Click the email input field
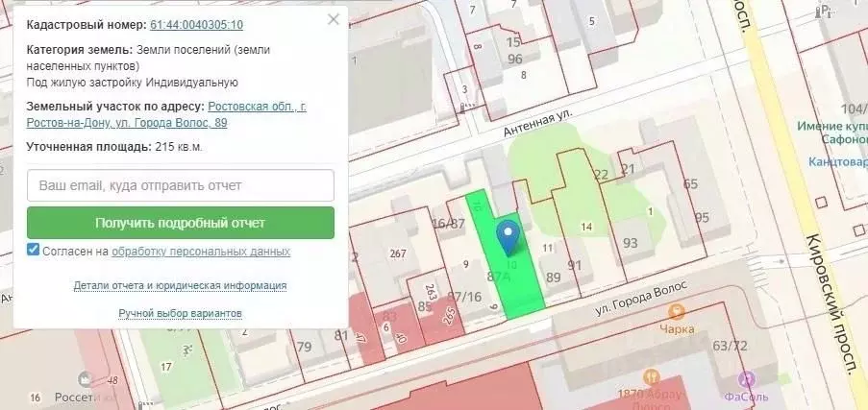Screen dimensions: 868x410 tap(181, 185)
